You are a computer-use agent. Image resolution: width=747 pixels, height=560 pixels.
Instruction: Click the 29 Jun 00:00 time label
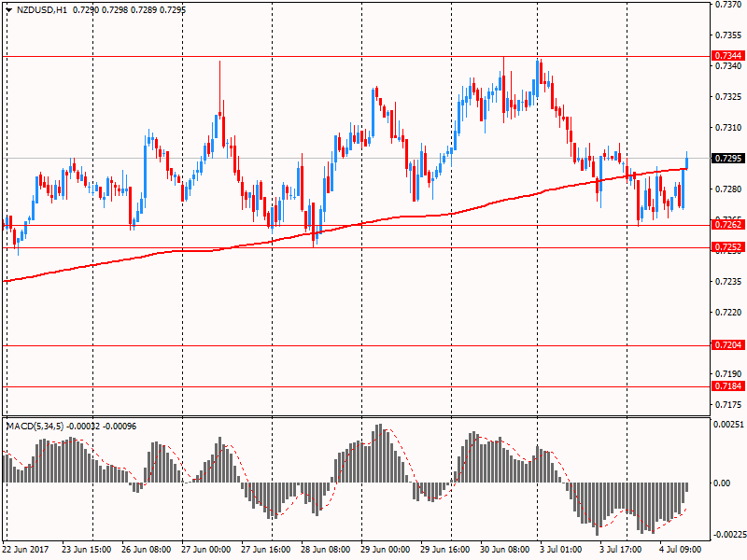386,549
